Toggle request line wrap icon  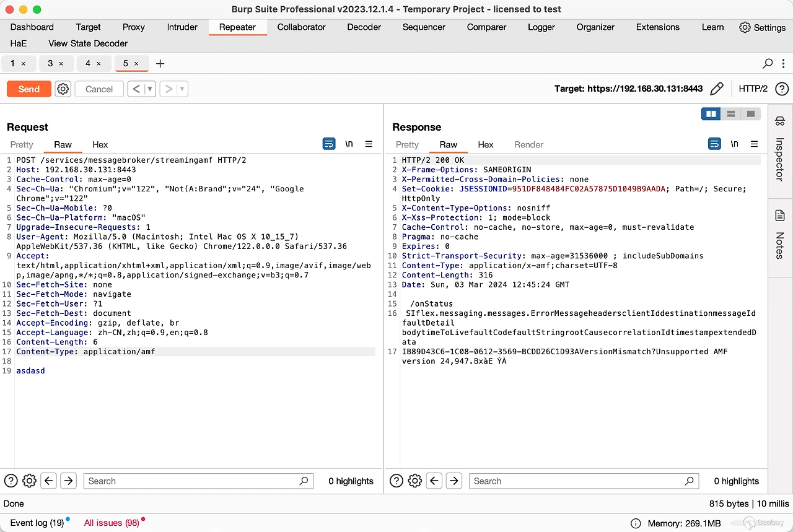pos(329,144)
